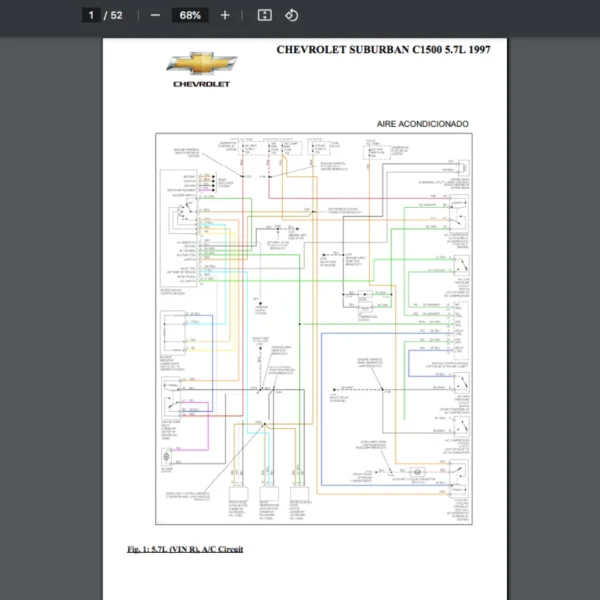600x600 pixels.
Task: Click the 68% zoom level field
Action: (190, 15)
